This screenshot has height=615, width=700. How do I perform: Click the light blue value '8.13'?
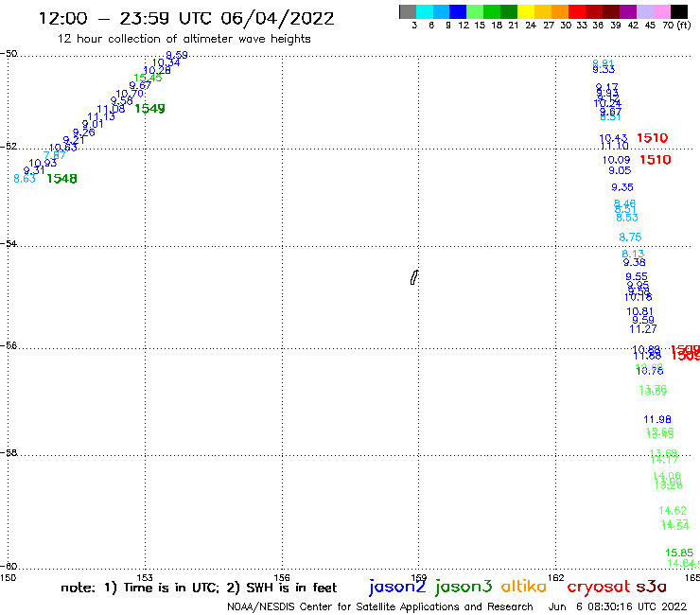(x=633, y=255)
